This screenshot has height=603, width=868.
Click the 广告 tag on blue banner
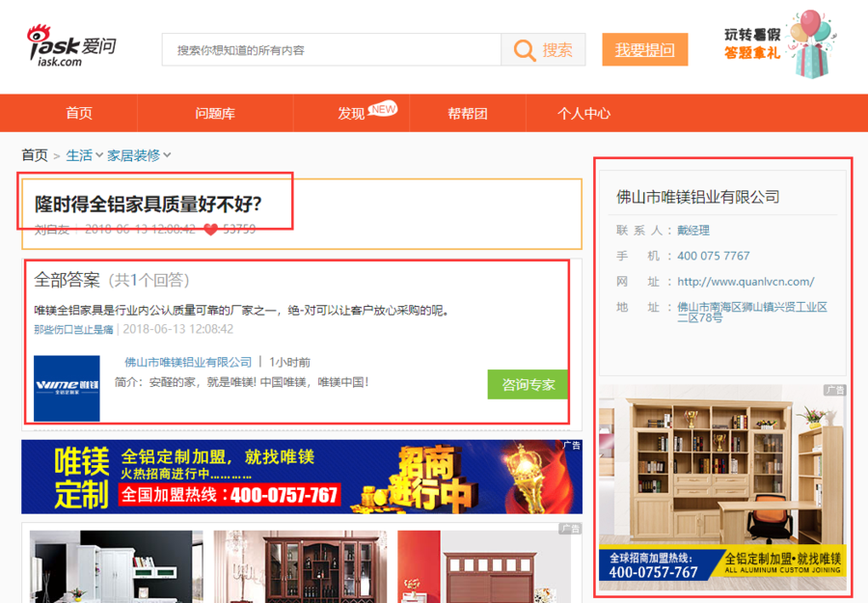[572, 445]
